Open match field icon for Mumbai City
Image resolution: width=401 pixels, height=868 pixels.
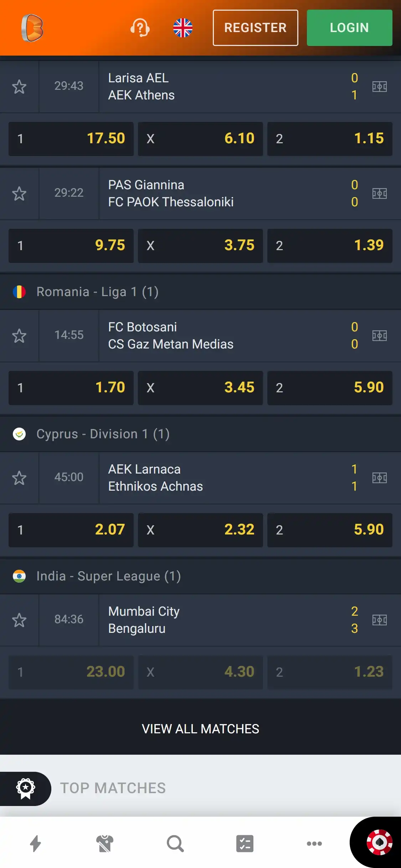(x=379, y=620)
